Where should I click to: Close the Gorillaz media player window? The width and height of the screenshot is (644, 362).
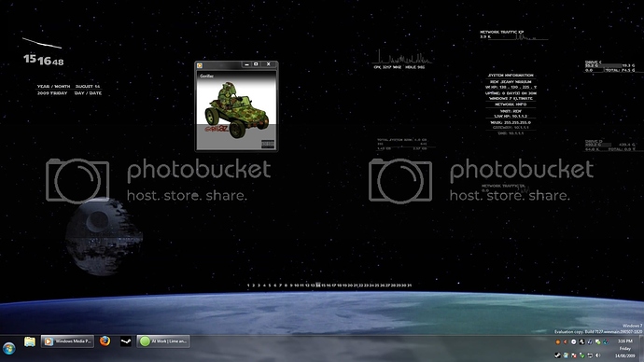coord(268,64)
